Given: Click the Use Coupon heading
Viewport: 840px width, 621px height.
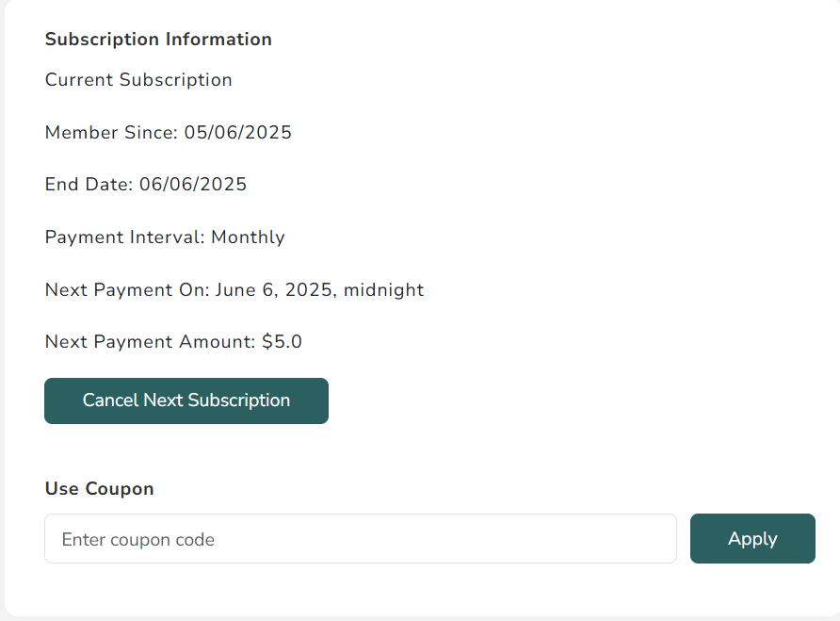Looking at the screenshot, I should click(x=99, y=489).
